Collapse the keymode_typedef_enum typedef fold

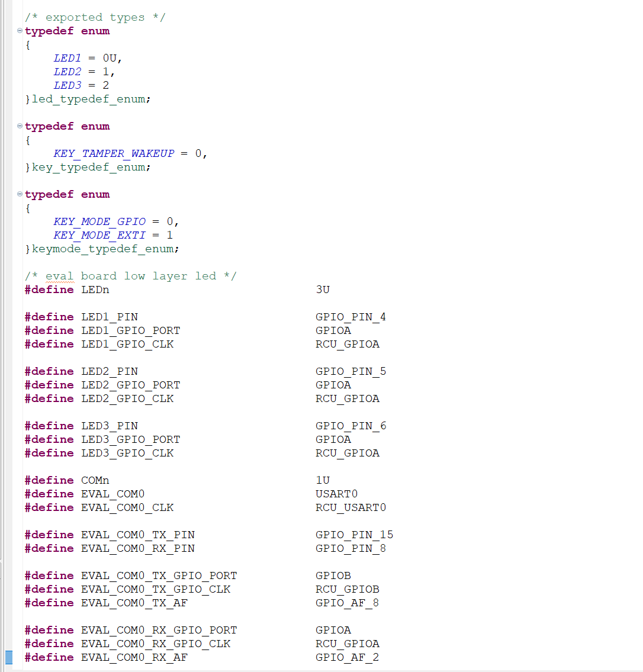pyautogui.click(x=20, y=194)
